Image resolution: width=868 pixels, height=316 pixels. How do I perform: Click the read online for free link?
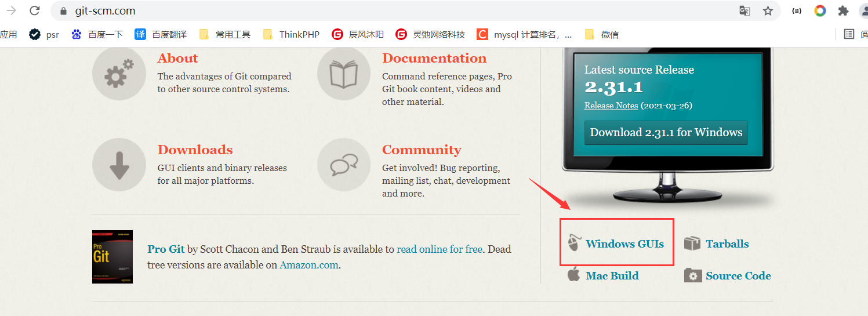440,249
